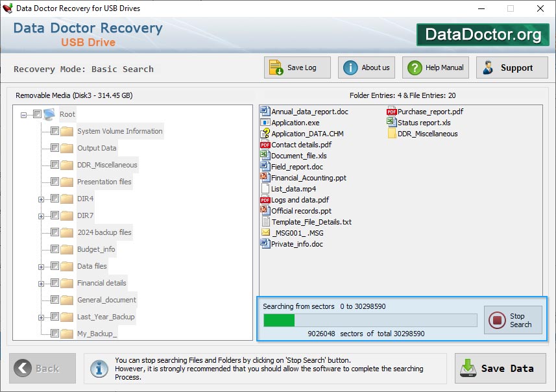Select the blank icon of List_data.mp4
Image resolution: width=556 pixels, height=392 pixels.
[265, 189]
